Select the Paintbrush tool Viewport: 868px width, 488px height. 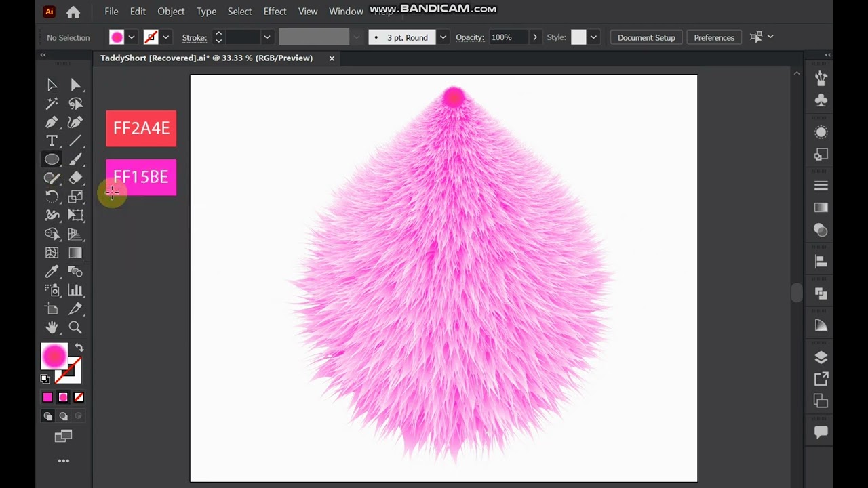[x=75, y=159]
